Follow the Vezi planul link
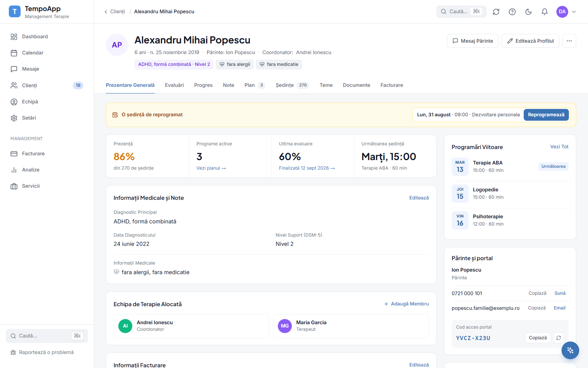The height and width of the screenshot is (368, 588). (x=211, y=168)
